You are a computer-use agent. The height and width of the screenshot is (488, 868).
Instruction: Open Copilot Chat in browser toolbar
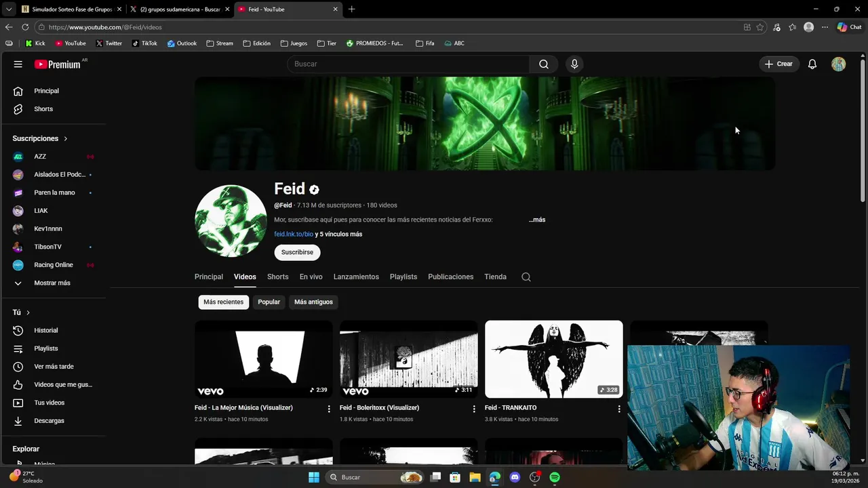849,27
